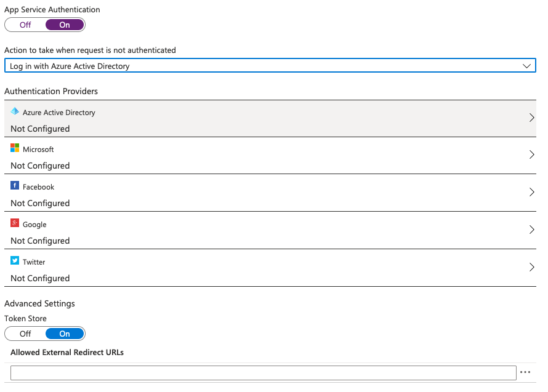Click the Azure Active Directory provider icon

pyautogui.click(x=15, y=111)
